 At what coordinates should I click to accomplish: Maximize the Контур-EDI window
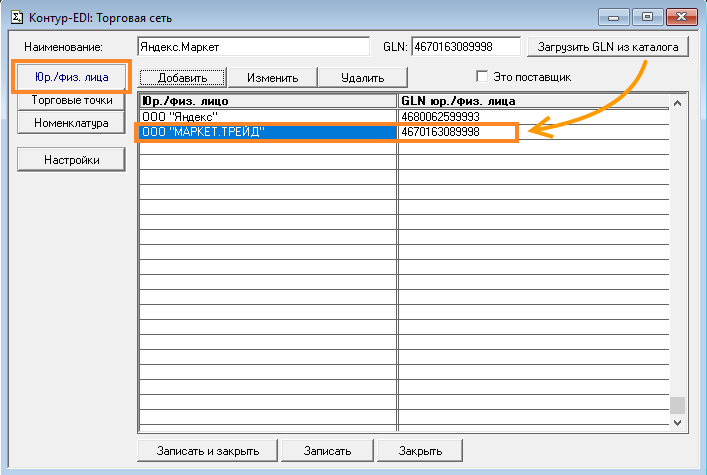(647, 17)
